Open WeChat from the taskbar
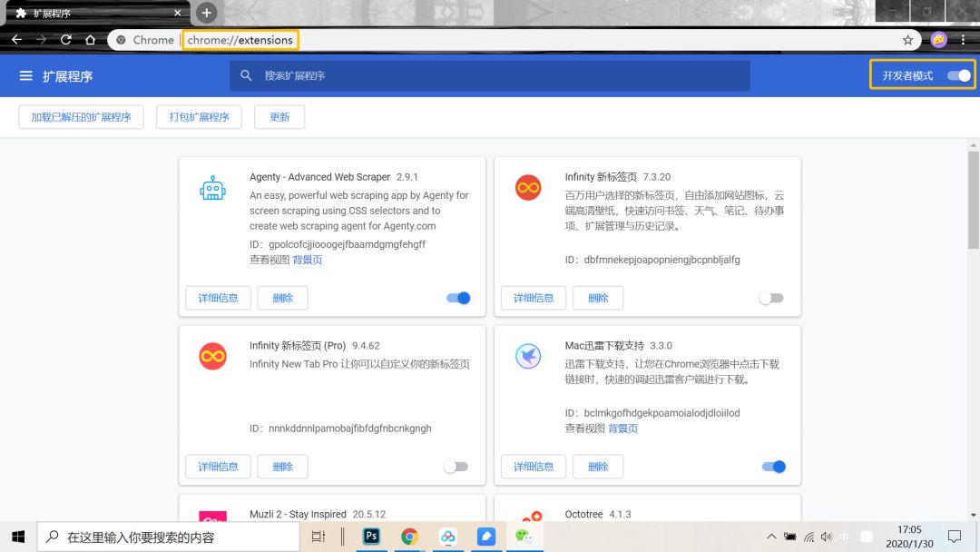Image resolution: width=980 pixels, height=552 pixels. (x=524, y=537)
